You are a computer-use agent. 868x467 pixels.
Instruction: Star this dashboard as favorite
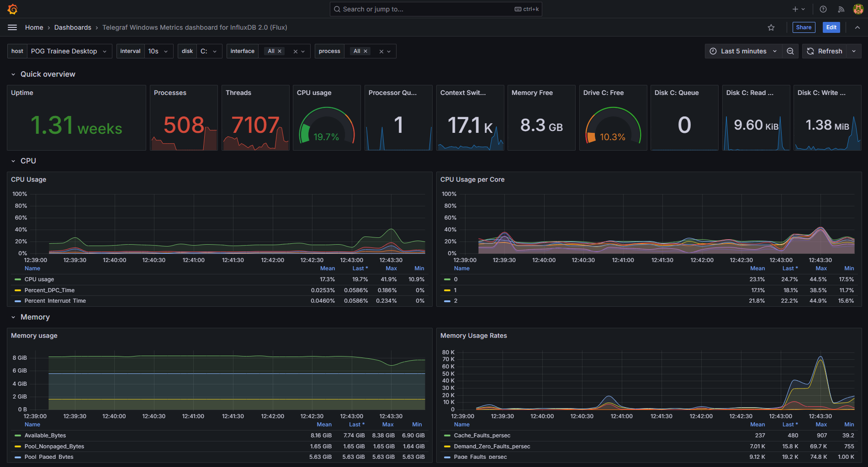(x=771, y=27)
